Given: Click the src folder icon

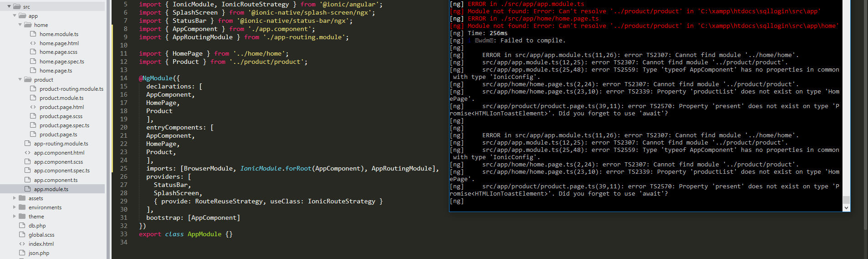Looking at the screenshot, I should tap(17, 6).
